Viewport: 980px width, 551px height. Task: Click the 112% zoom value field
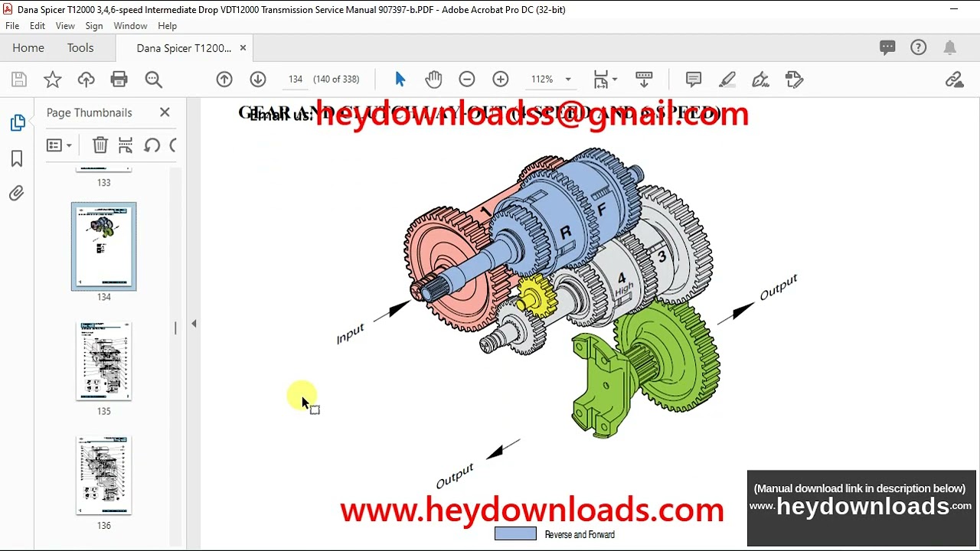[x=543, y=80]
